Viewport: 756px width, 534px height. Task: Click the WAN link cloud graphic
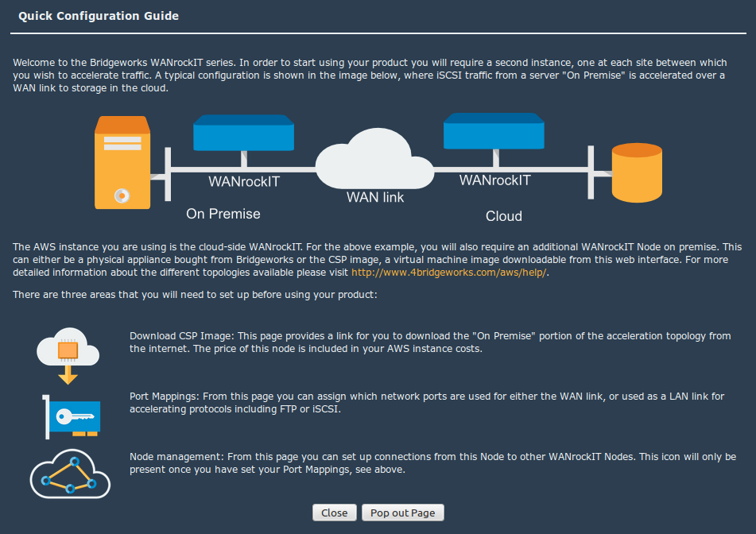375,159
